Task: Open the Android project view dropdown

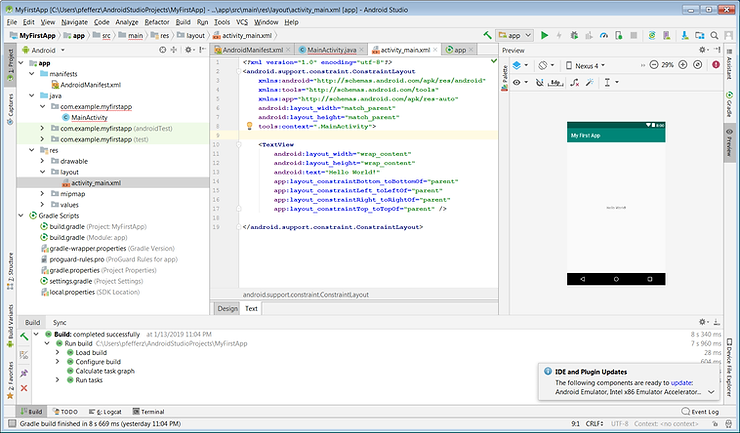Action: (x=43, y=50)
